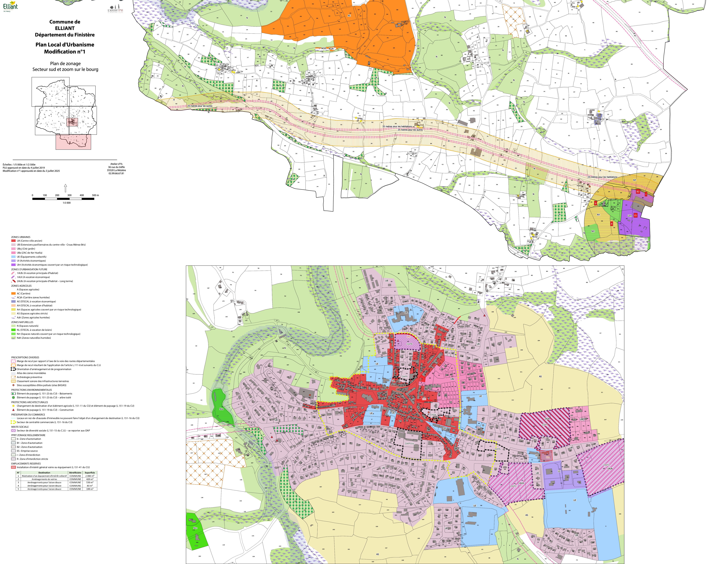The height and width of the screenshot is (564, 728).
Task: Click the UI Activités économiques swatch
Action: [x=13, y=261]
